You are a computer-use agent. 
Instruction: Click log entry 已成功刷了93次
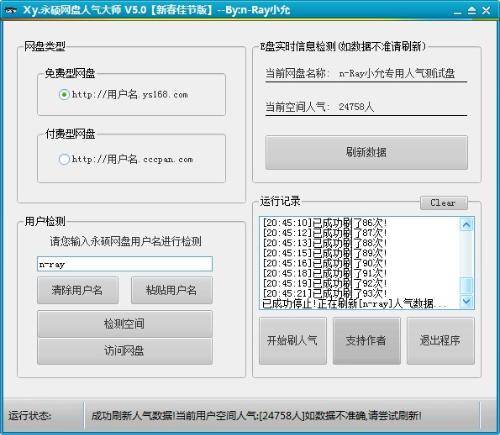click(325, 293)
